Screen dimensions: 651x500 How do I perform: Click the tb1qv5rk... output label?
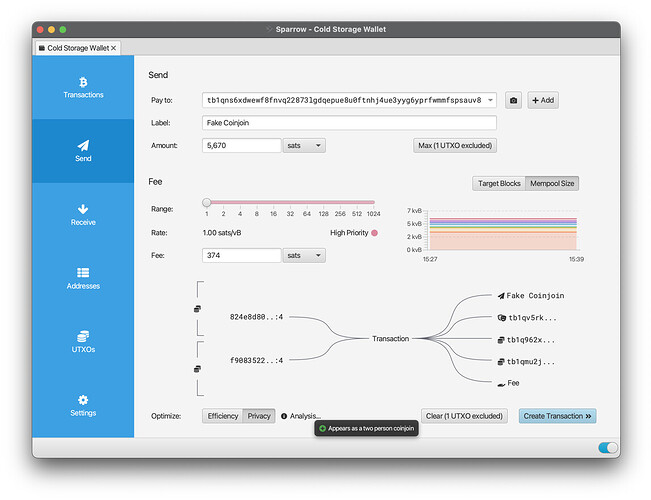(x=532, y=318)
